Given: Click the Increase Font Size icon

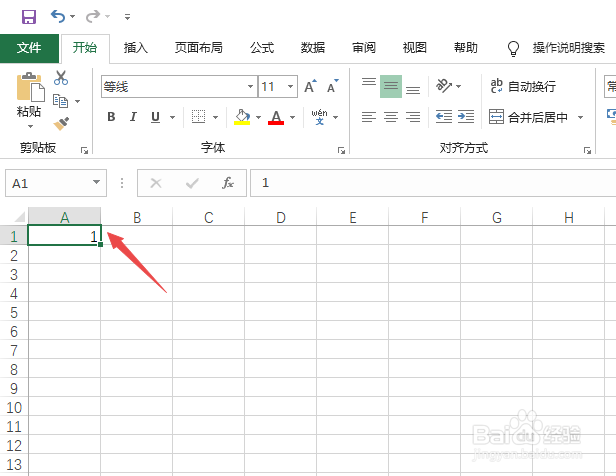Looking at the screenshot, I should click(x=310, y=86).
